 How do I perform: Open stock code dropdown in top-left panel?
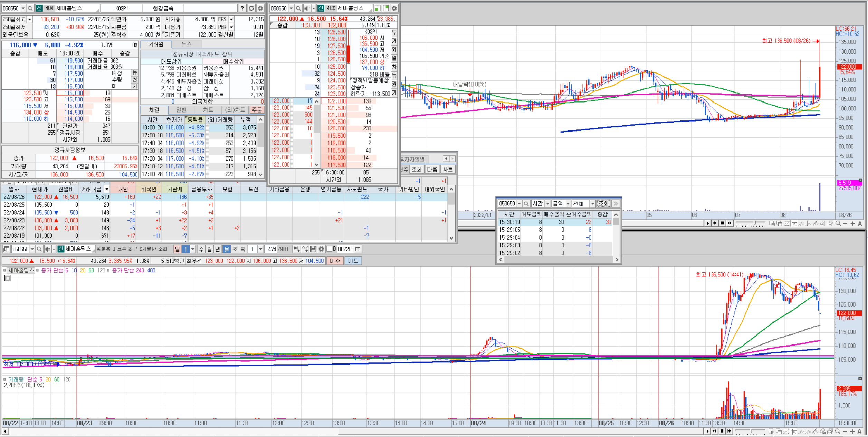(x=23, y=8)
